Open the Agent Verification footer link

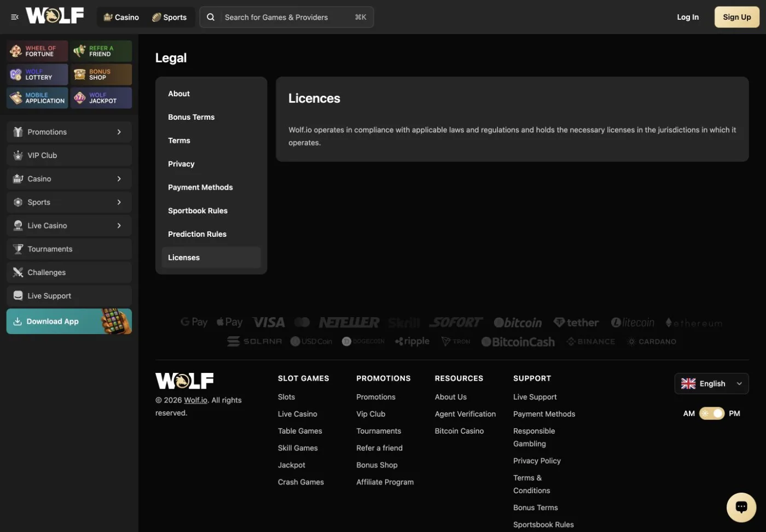coord(465,414)
